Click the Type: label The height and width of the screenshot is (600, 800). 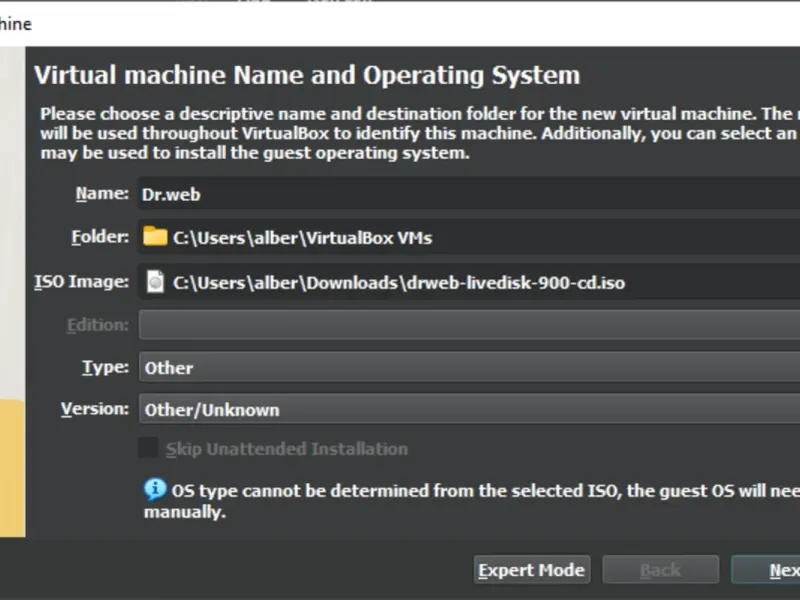click(106, 367)
